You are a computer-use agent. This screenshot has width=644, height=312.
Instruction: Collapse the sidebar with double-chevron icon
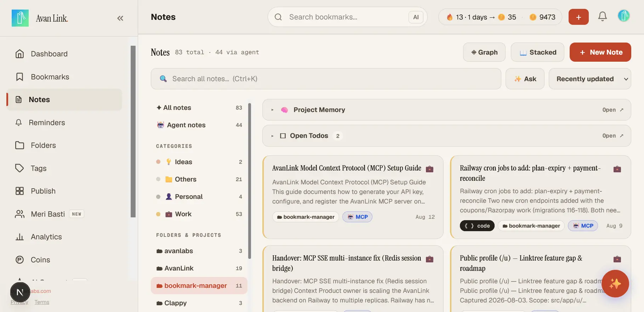point(120,18)
